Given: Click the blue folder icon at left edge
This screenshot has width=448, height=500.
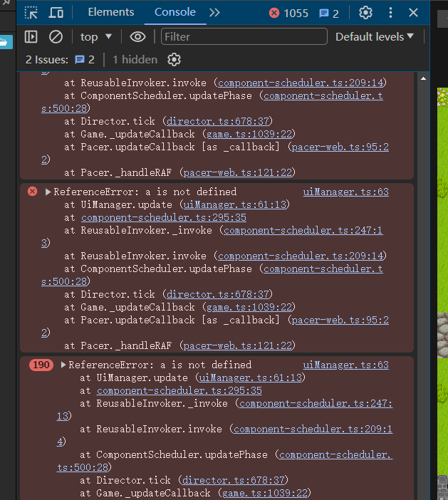Looking at the screenshot, I should [6, 42].
